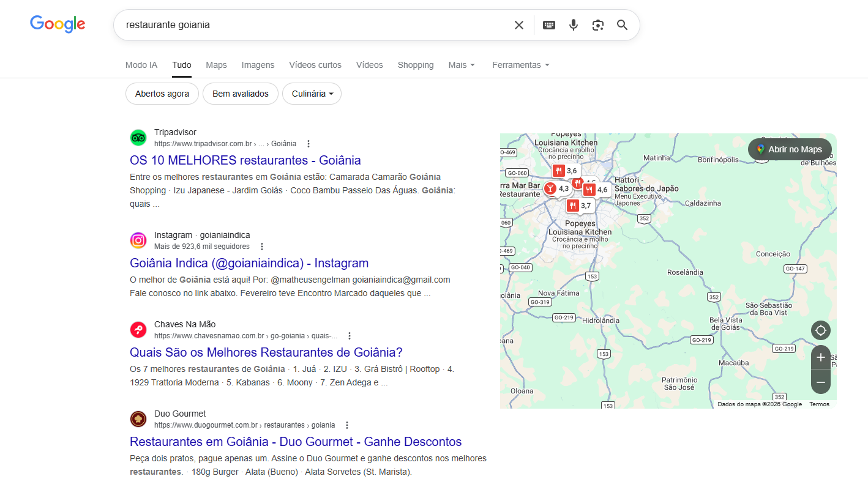
Task: Click the 3,7 rated restaurant map pin
Action: point(578,206)
